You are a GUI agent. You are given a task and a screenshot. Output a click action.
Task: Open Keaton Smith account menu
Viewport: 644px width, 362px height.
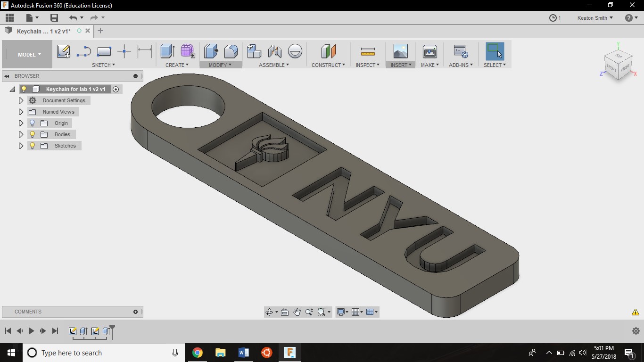tap(595, 18)
